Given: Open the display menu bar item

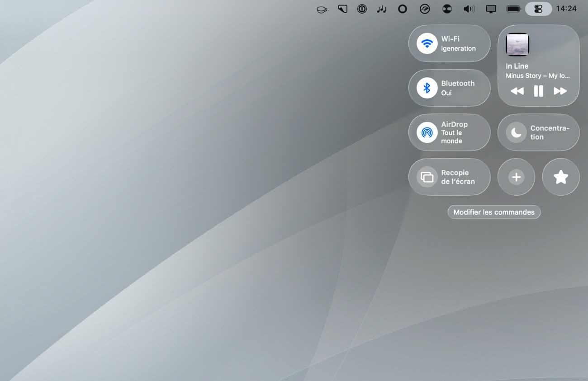Looking at the screenshot, I should [491, 9].
